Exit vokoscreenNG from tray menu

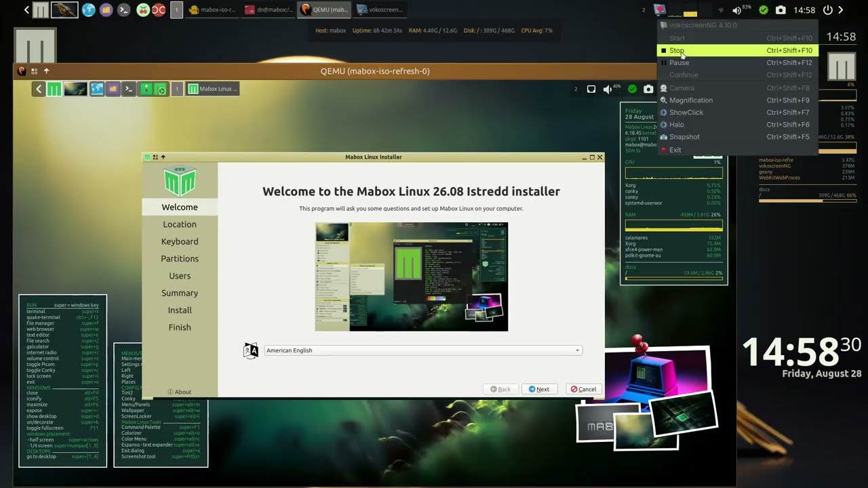pyautogui.click(x=738, y=150)
